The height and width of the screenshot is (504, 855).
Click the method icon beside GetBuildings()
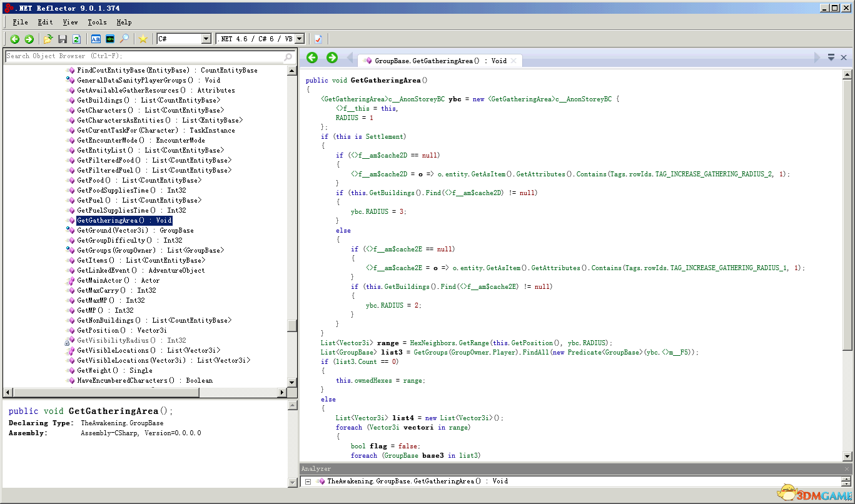71,100
